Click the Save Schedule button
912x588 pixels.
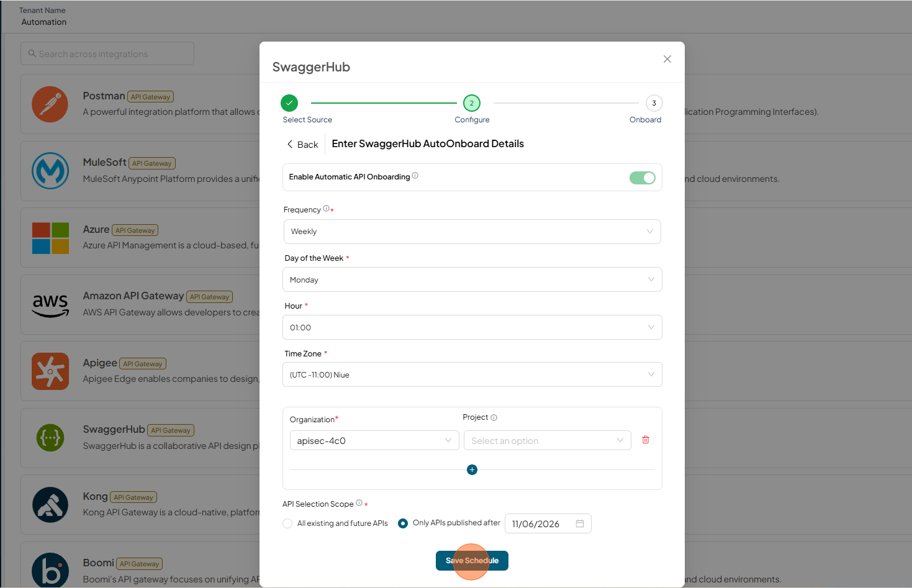[472, 561]
